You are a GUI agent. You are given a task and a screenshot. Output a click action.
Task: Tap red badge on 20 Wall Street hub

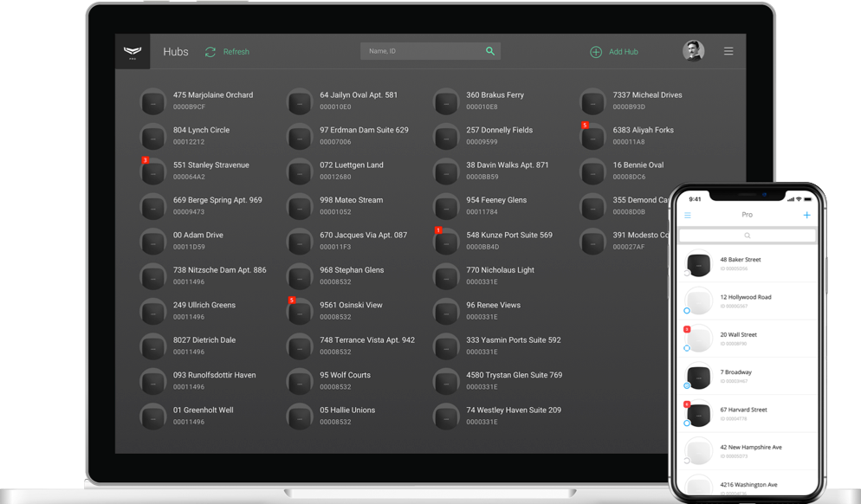coord(686,329)
